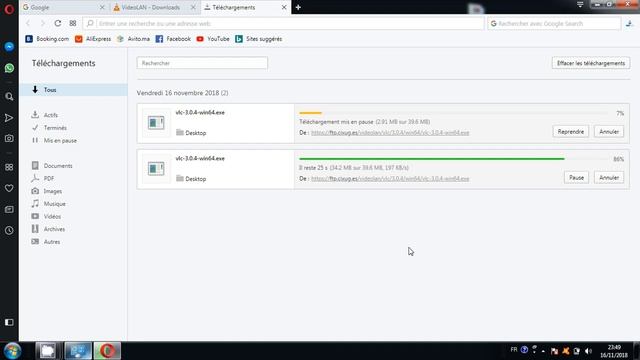Open the Sites suggérés bookmark
Viewport: 640px width, 360px height.
pos(258,39)
